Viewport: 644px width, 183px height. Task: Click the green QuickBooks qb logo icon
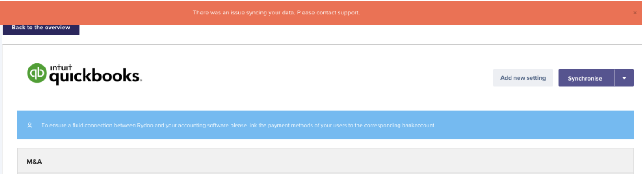37,73
